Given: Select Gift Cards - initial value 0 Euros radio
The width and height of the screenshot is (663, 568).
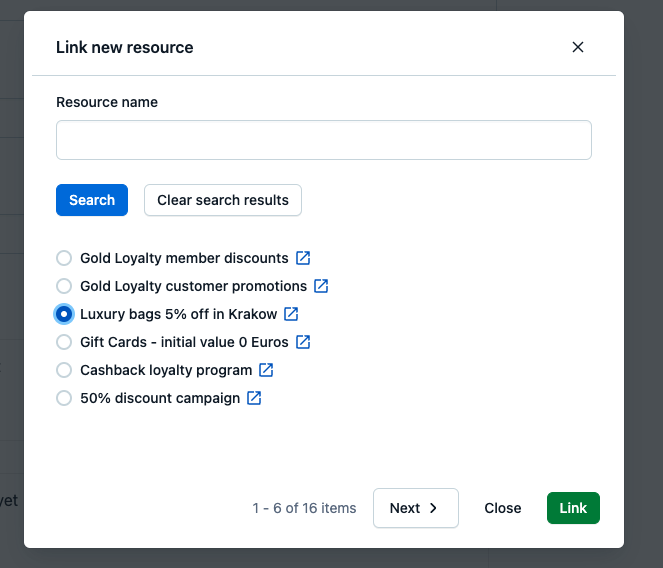Looking at the screenshot, I should 64,342.
